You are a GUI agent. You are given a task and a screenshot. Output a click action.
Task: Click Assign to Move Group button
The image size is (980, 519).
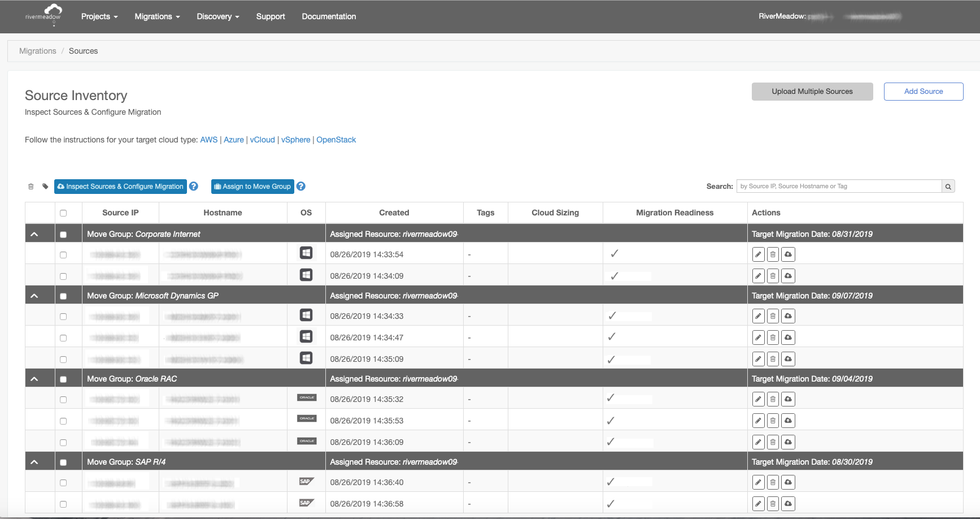(x=252, y=187)
